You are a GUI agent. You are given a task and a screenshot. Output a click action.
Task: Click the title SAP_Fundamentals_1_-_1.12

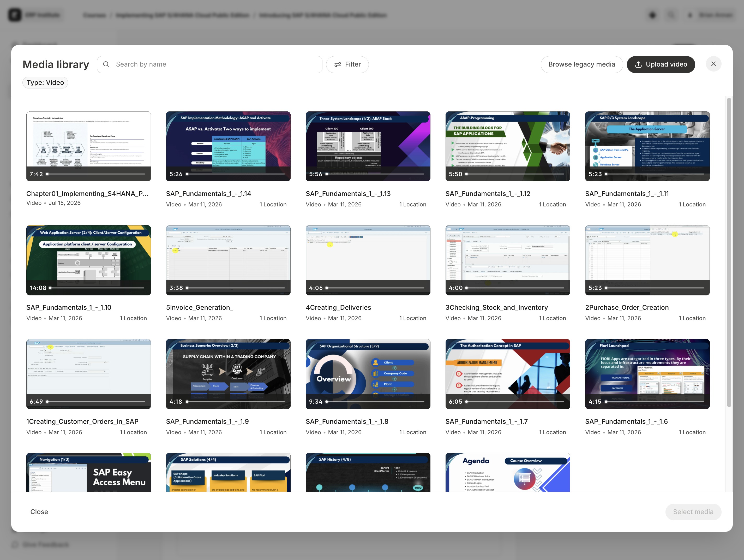488,194
